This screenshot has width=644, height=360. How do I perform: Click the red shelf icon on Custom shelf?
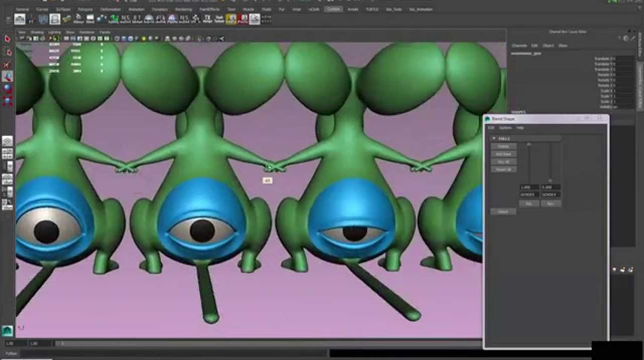click(243, 19)
